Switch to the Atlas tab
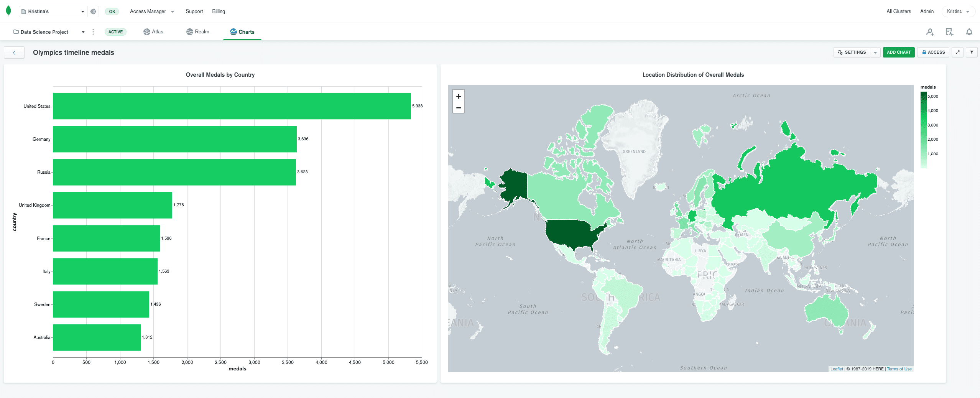 click(153, 32)
